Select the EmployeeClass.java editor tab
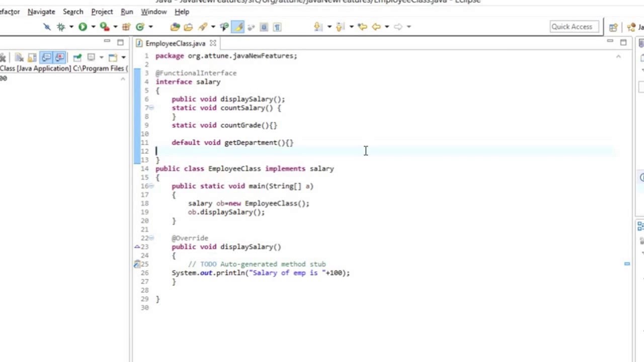644x362 pixels. (x=175, y=43)
